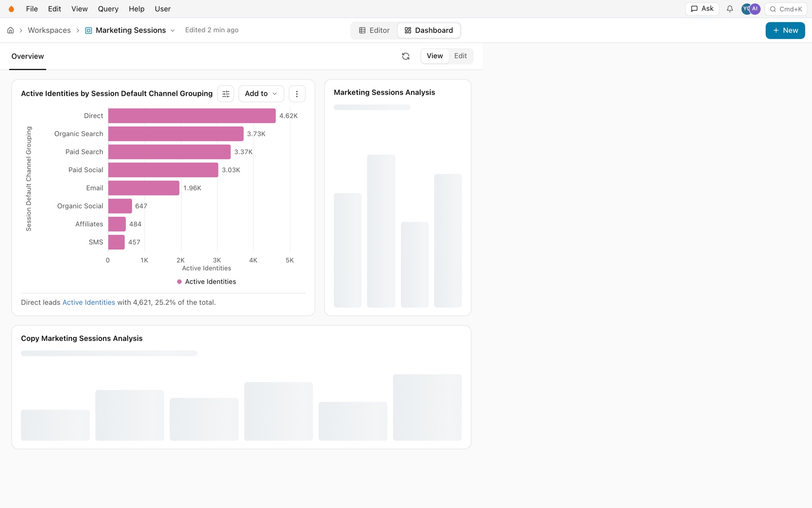Expand the Add to dropdown
This screenshot has width=812, height=508.
pyautogui.click(x=261, y=94)
